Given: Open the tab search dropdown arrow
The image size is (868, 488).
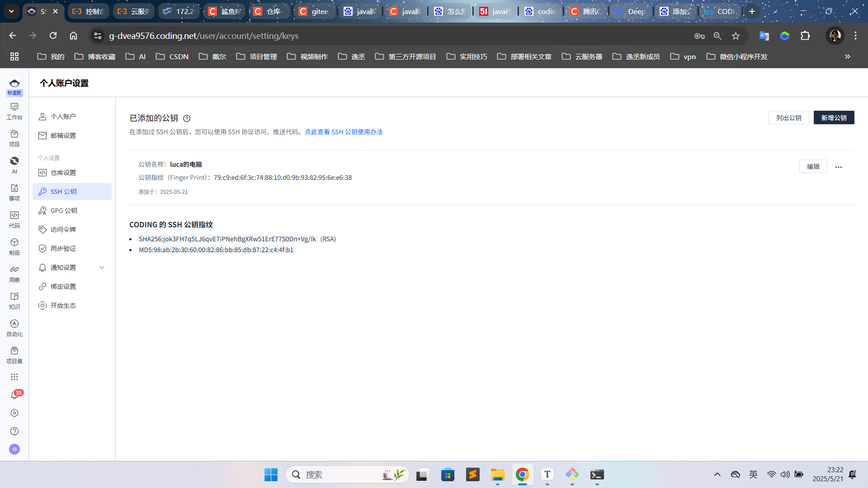Looking at the screenshot, I should 11,11.
